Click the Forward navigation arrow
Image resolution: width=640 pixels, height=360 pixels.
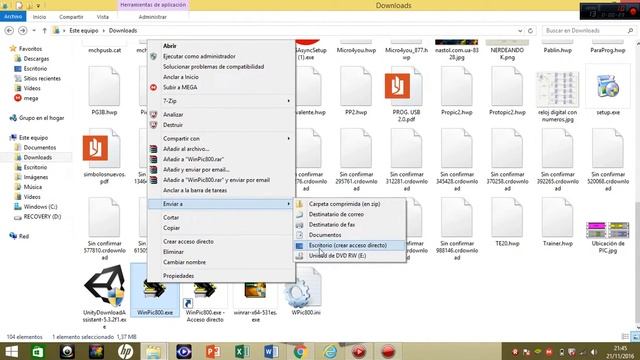[23, 31]
